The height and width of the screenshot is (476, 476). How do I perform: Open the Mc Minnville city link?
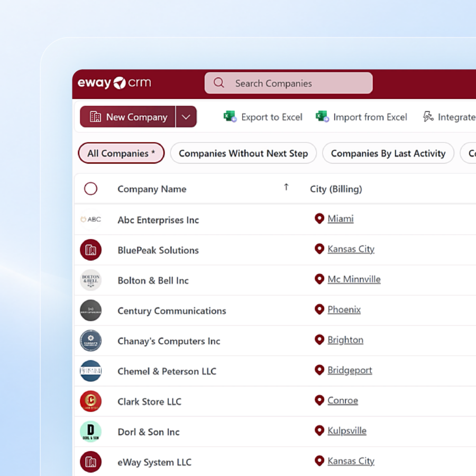tap(354, 279)
